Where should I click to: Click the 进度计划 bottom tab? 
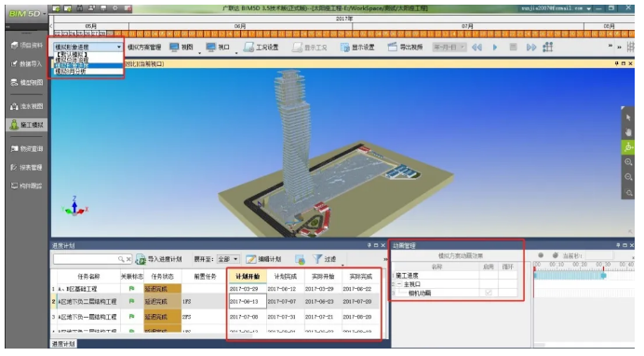pyautogui.click(x=63, y=344)
